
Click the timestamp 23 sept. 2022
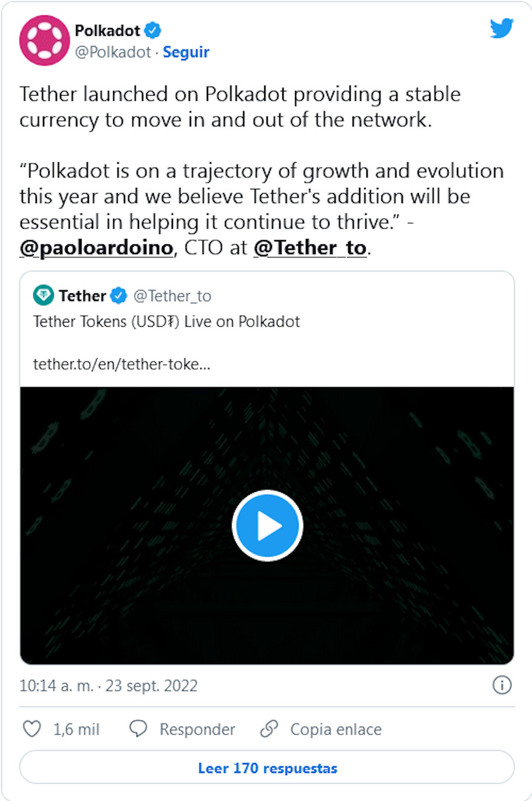(150, 685)
